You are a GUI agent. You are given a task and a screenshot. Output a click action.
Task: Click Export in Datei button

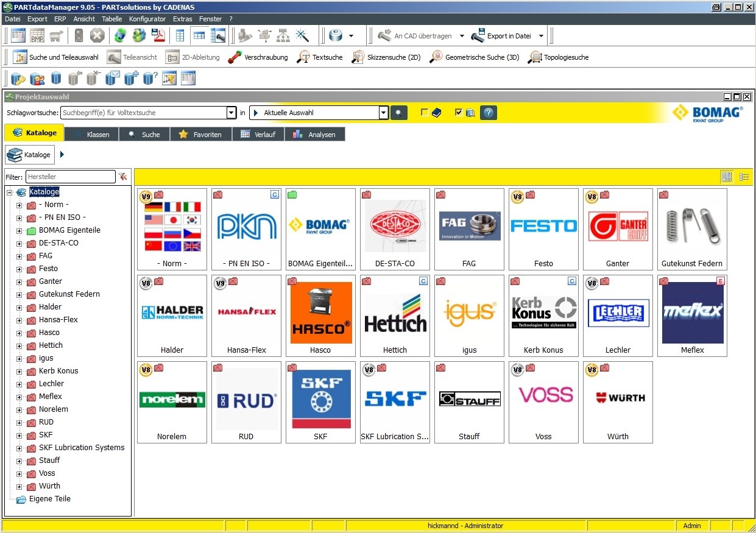coord(502,36)
